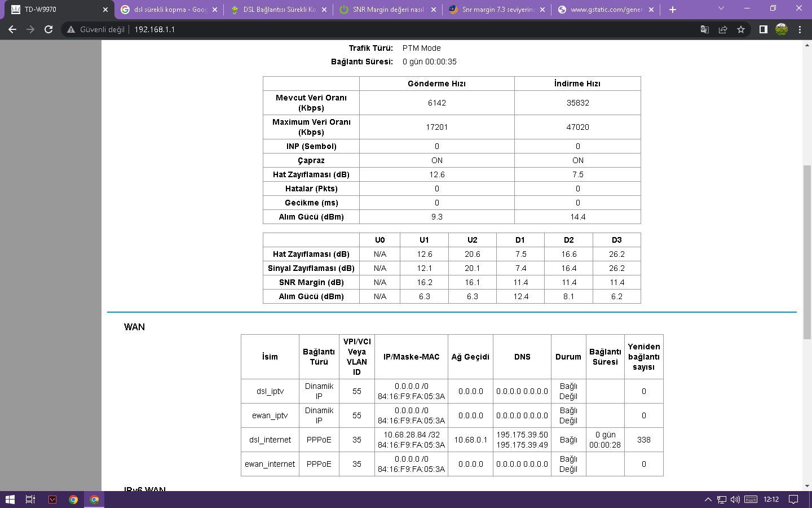Image resolution: width=812 pixels, height=508 pixels.
Task: Click the dsl_iptv row name
Action: coord(270,391)
